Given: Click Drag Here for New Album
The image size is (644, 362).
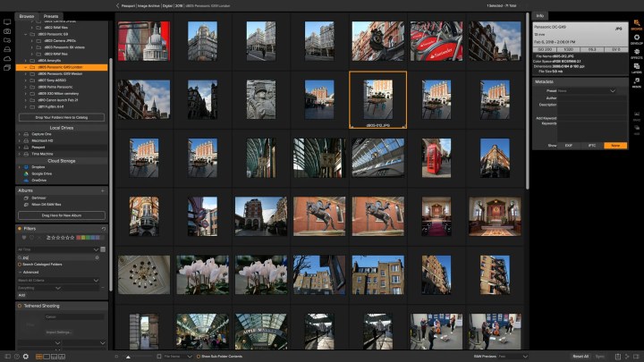Looking at the screenshot, I should tap(62, 215).
